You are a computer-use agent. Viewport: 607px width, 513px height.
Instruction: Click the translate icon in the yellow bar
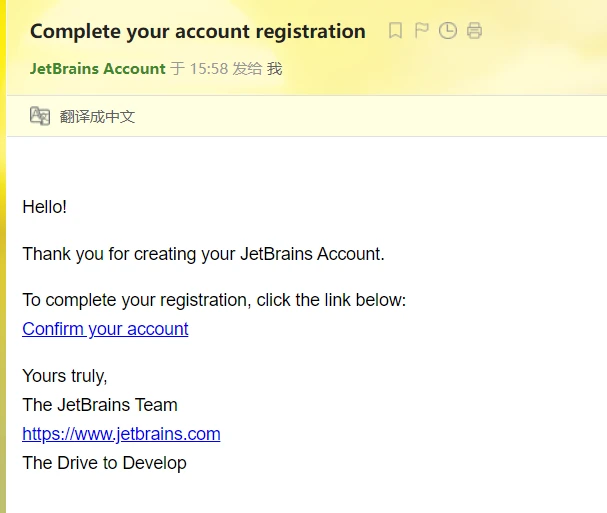(40, 116)
